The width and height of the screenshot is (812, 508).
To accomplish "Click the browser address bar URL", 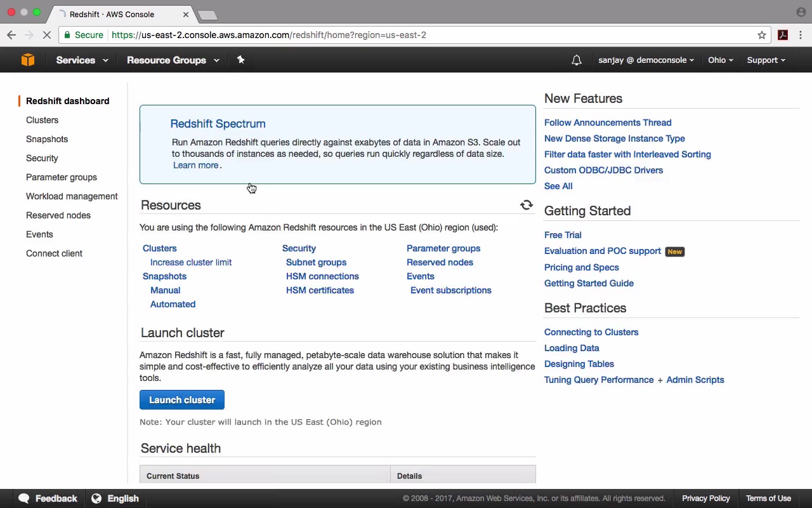I will [269, 35].
